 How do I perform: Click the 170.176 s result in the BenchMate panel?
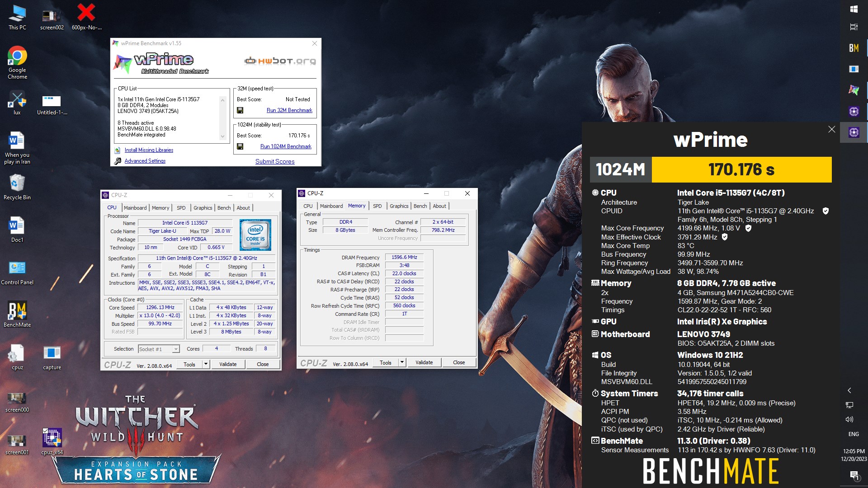[741, 169]
